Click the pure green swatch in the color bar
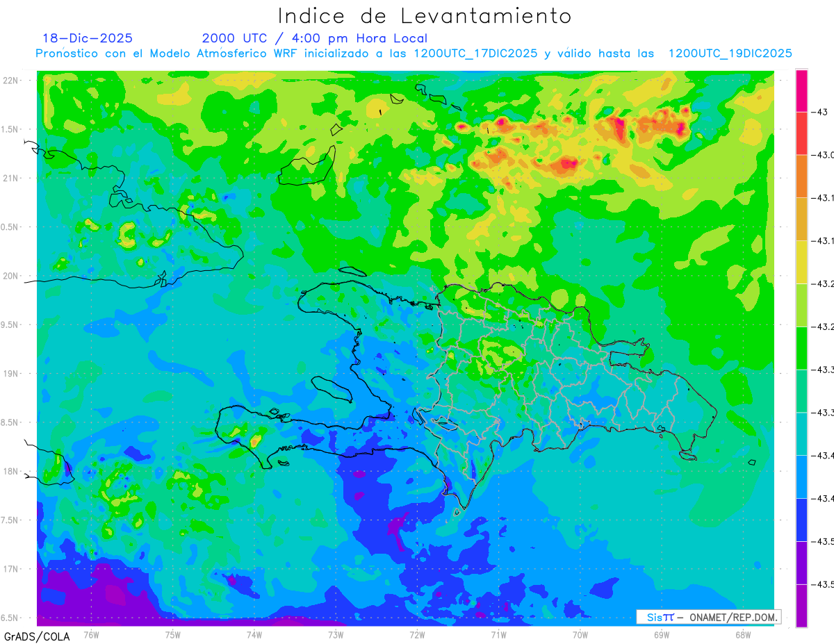The width and height of the screenshot is (834, 644). [x=801, y=348]
